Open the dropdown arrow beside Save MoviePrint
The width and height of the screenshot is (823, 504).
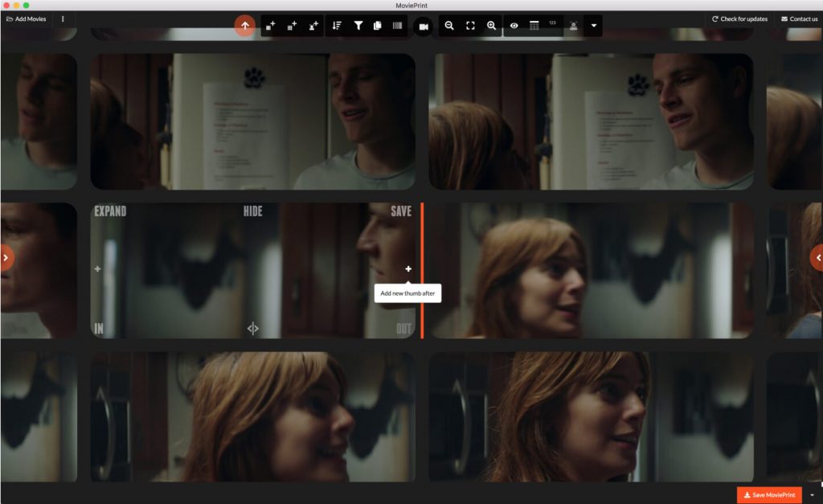pos(812,495)
